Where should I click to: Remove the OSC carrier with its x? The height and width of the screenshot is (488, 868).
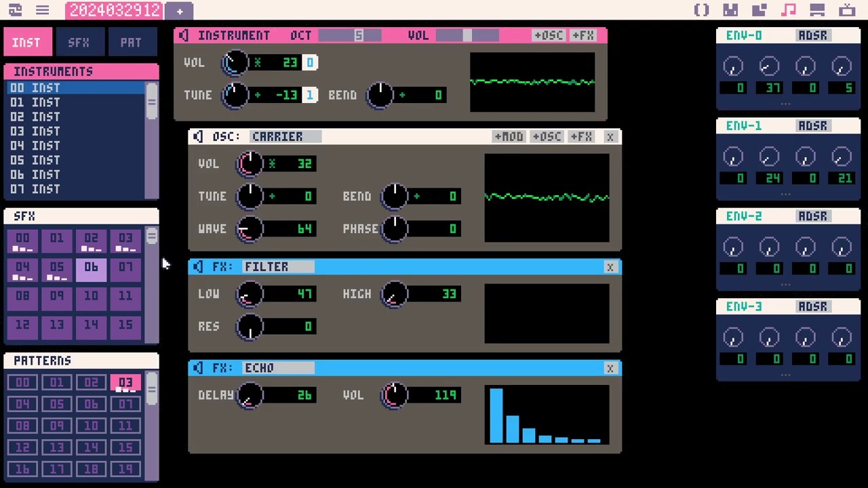click(610, 137)
